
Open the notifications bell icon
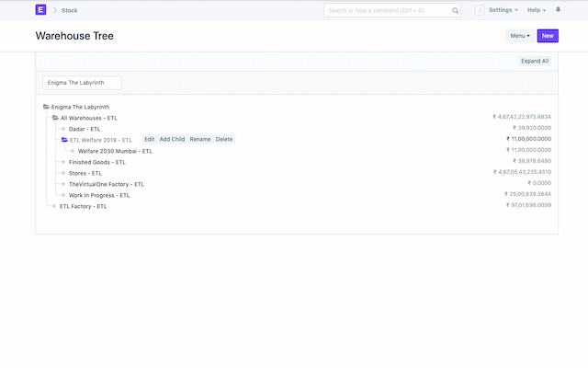pyautogui.click(x=558, y=10)
